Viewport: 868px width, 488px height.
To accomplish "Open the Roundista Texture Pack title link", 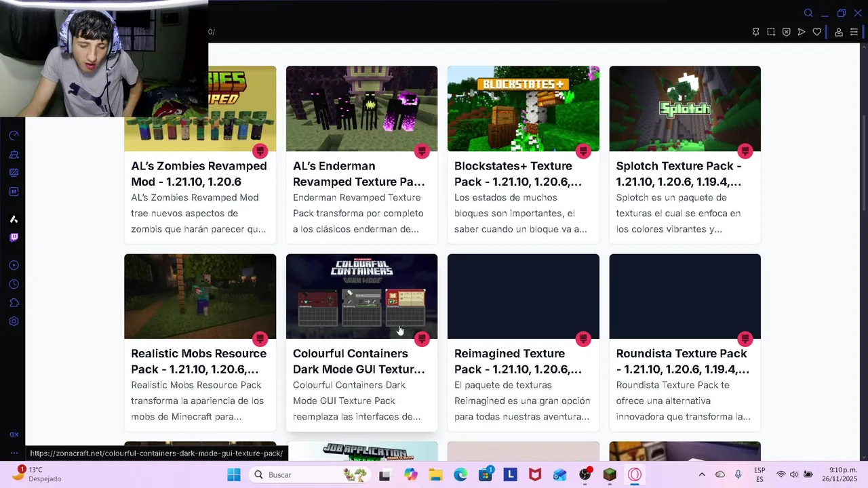I will [683, 361].
